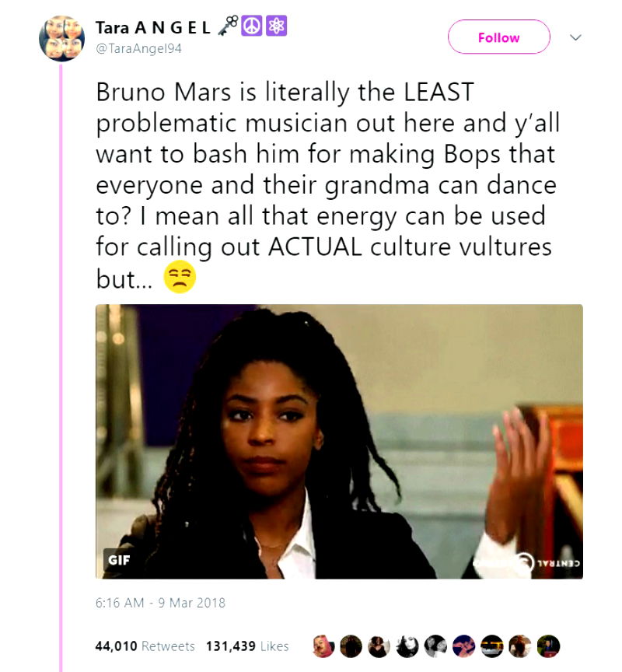The height and width of the screenshot is (672, 622).
Task: Open first liker avatar with pink hair
Action: coord(323,646)
